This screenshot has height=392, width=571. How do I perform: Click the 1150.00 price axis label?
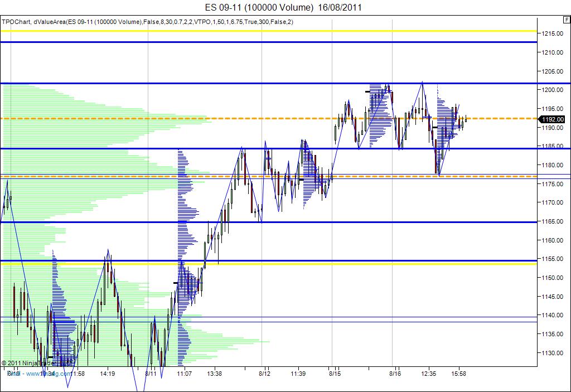(553, 278)
